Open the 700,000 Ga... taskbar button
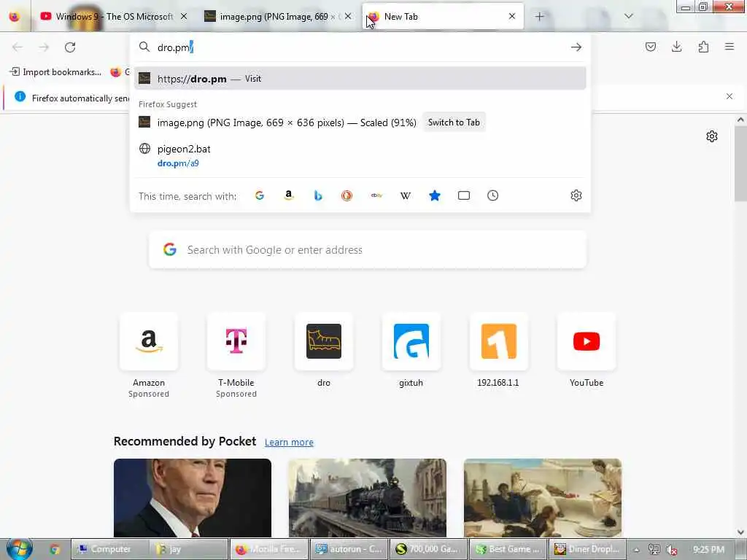The height and width of the screenshot is (560, 747). pos(428,550)
